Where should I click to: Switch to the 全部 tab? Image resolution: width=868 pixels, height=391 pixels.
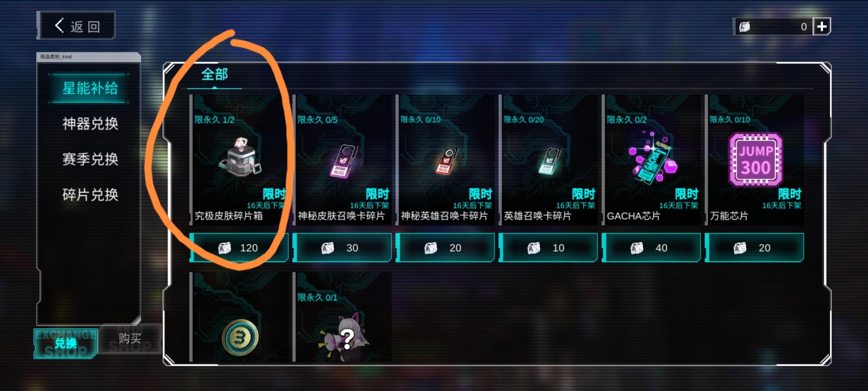pos(214,75)
